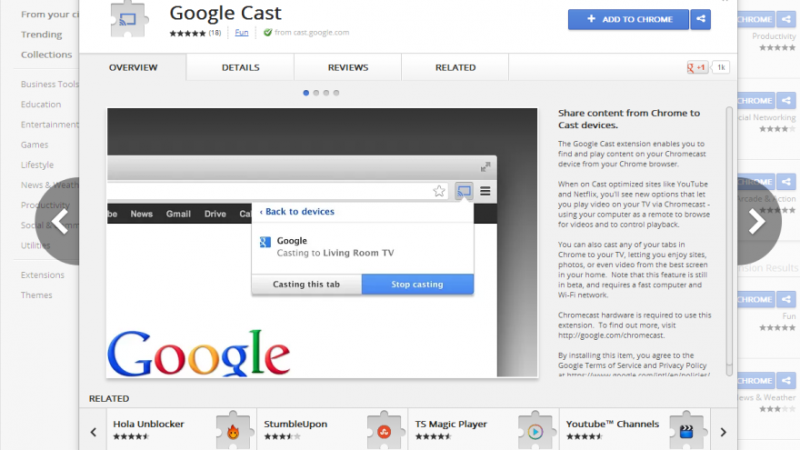Switch to the Details tab
Image resolution: width=800 pixels, height=450 pixels.
[x=240, y=67]
